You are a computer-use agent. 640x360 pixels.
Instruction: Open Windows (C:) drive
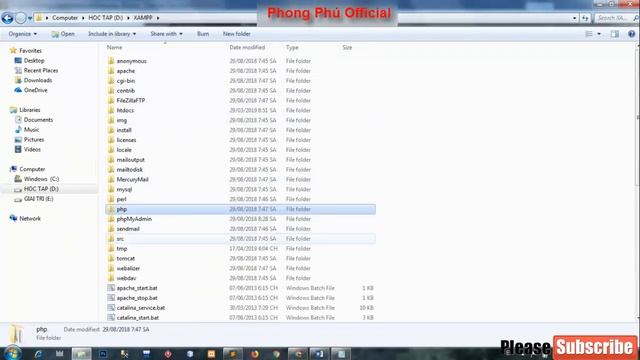coord(41,179)
